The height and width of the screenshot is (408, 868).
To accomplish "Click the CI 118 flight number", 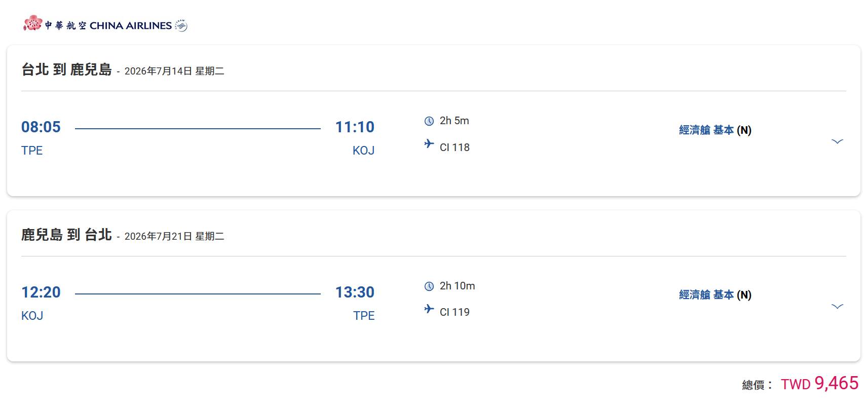I will coord(455,147).
